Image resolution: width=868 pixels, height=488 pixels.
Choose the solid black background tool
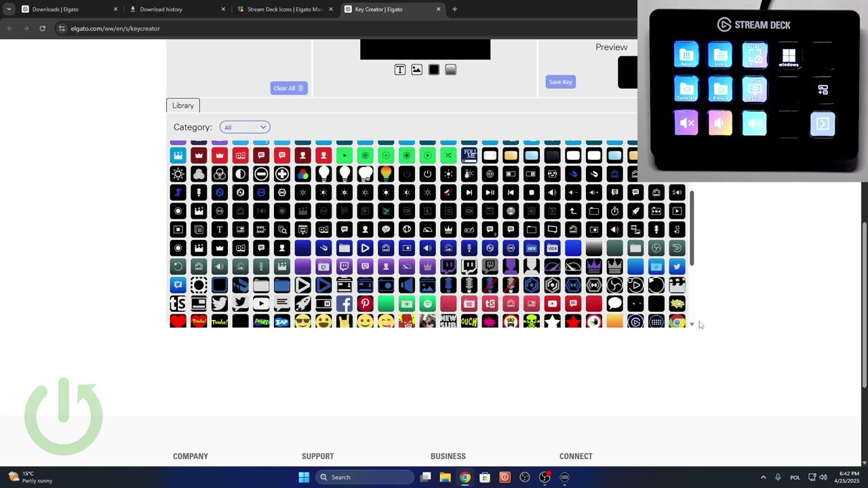[x=434, y=70]
